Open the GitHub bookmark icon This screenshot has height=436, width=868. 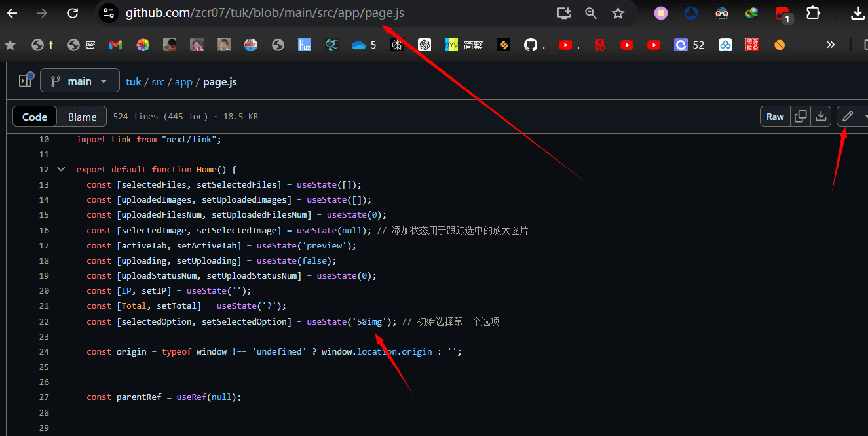(x=531, y=45)
